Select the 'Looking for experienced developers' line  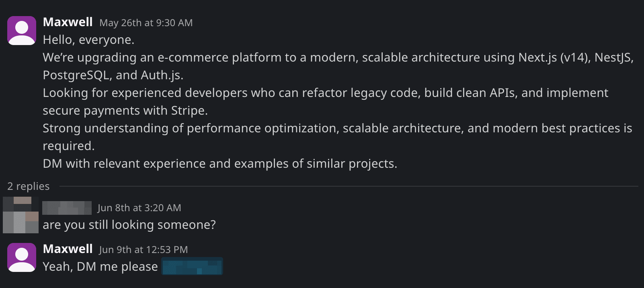[x=326, y=93]
